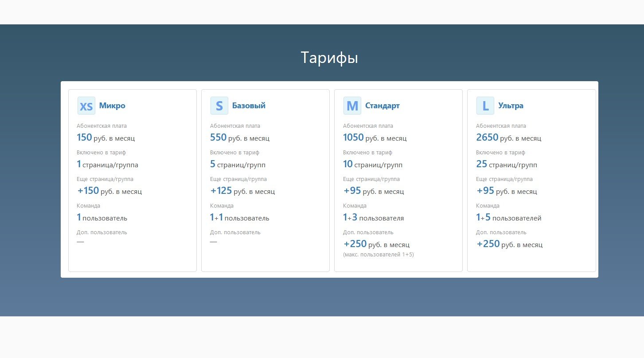The image size is (644, 358).
Task: Click the M tariff icon
Action: pos(352,106)
